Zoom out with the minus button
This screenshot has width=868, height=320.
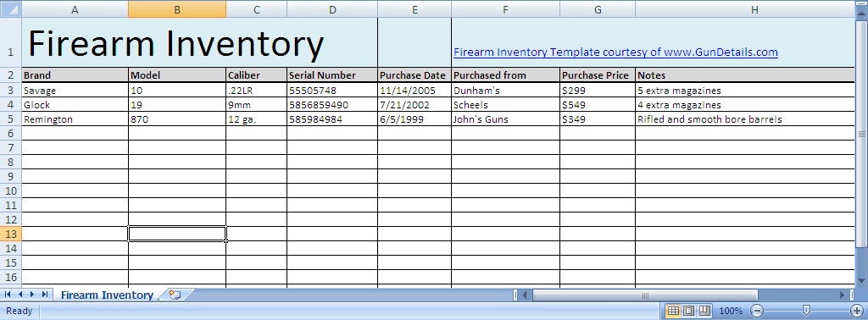[x=758, y=311]
